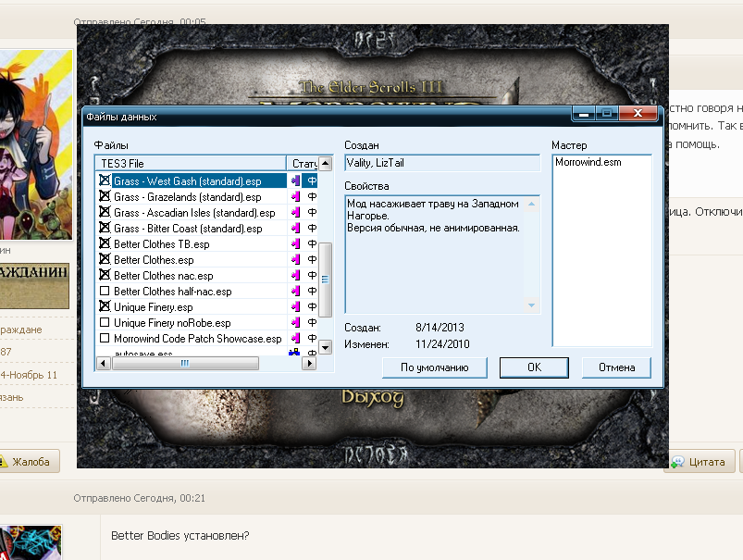Sort by the TES3 File column header

coord(190,164)
